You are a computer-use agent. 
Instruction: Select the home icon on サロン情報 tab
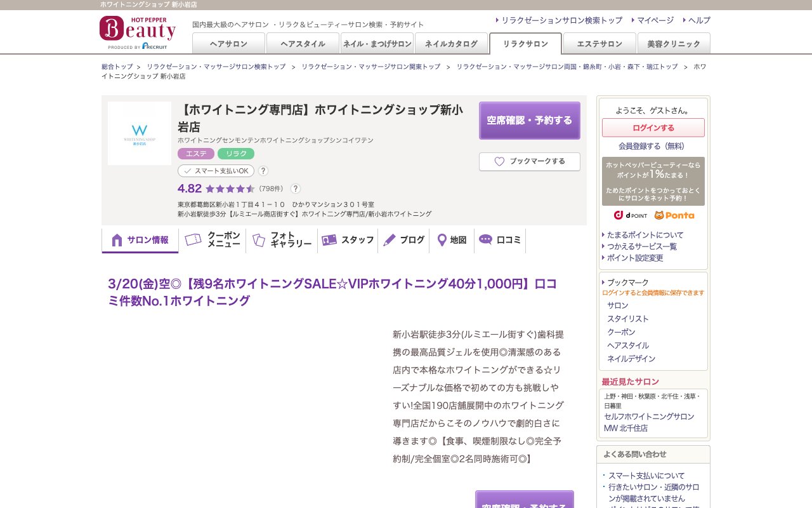(117, 240)
